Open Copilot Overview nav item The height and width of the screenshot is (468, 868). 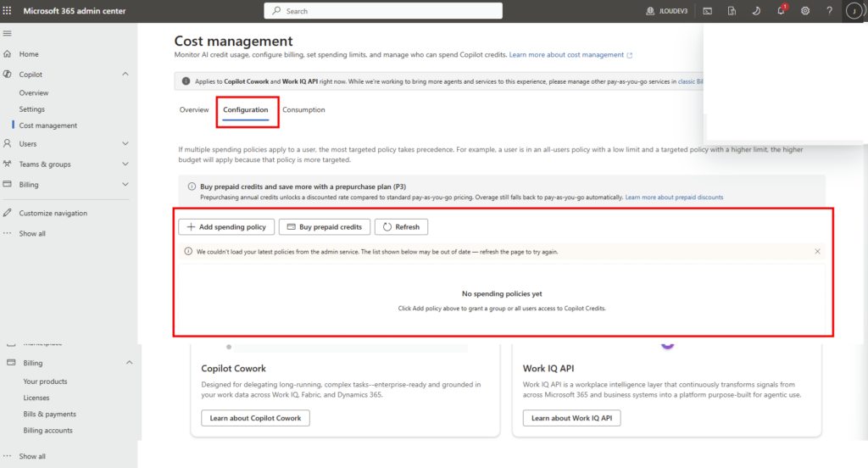pos(34,93)
